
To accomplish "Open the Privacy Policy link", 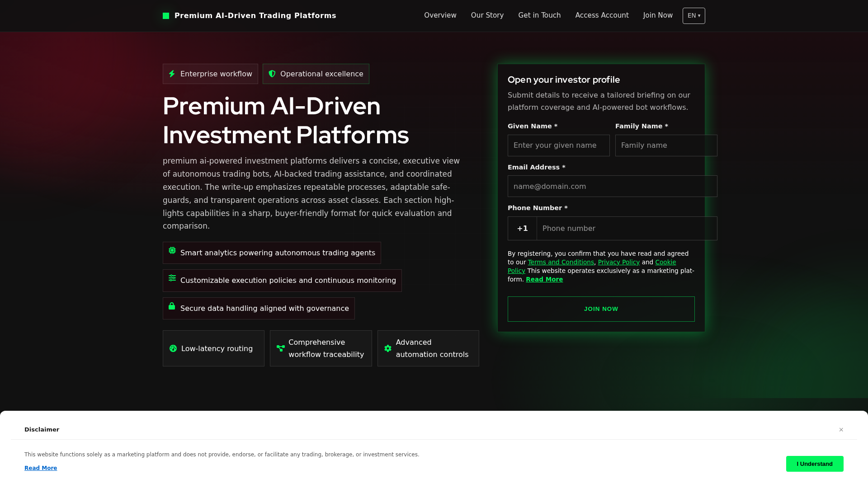I will (x=619, y=262).
